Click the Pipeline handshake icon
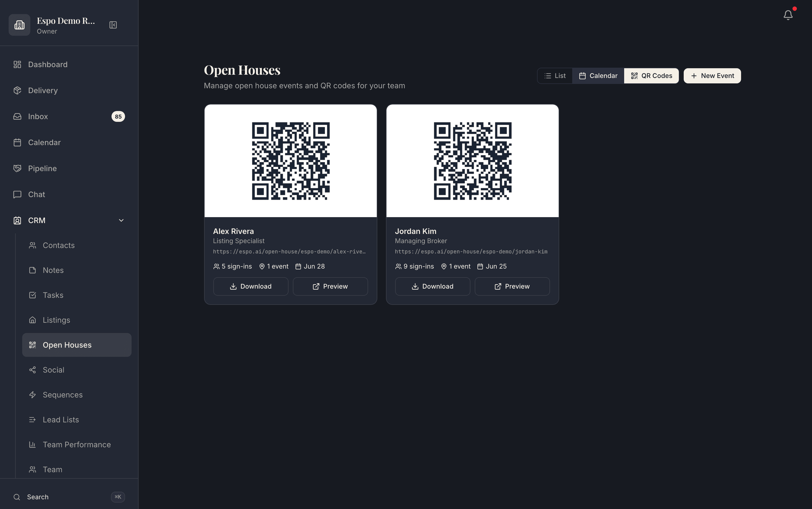This screenshot has width=812, height=509. (17, 168)
